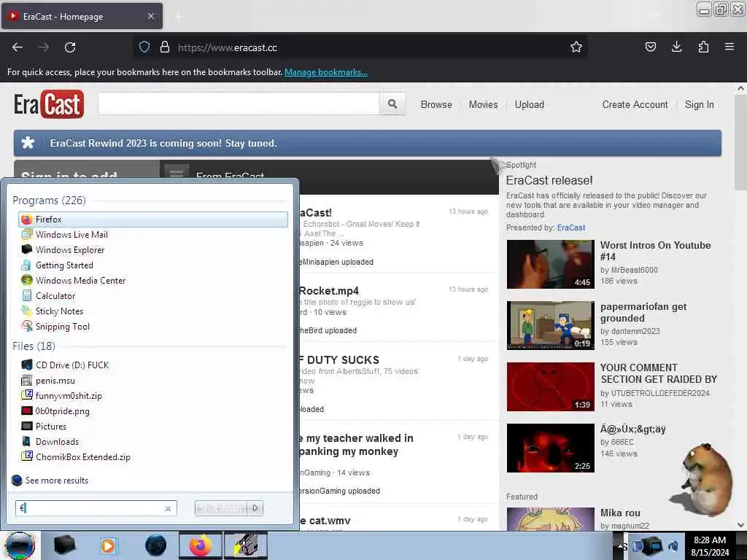This screenshot has height=560, width=747.
Task: Click Create Account
Action: pos(635,105)
